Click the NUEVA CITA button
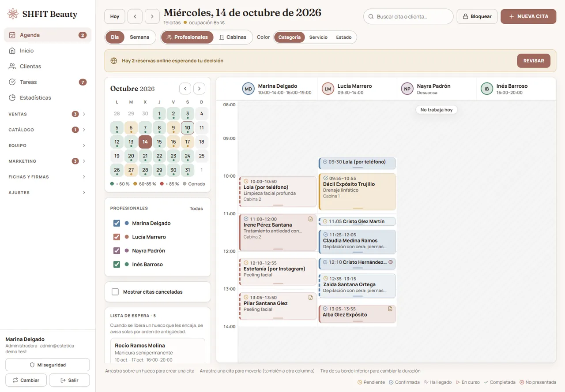Screen dimensions: 565x392 click(x=528, y=16)
